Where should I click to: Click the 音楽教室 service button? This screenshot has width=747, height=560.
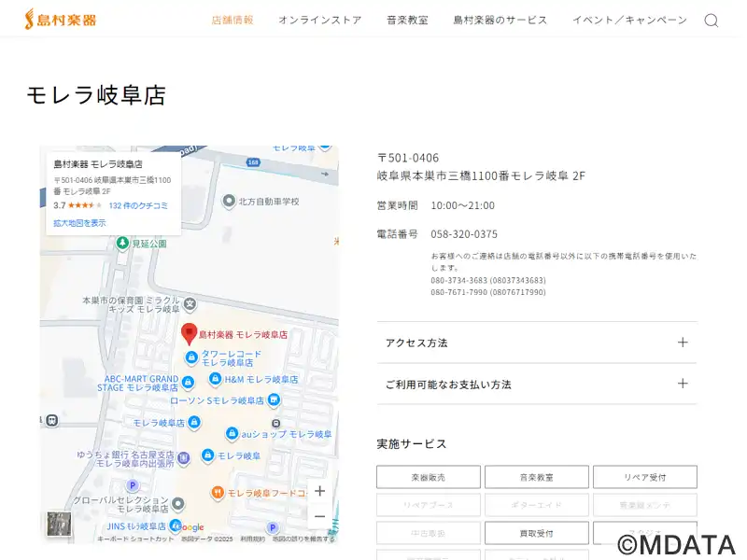coord(536,477)
